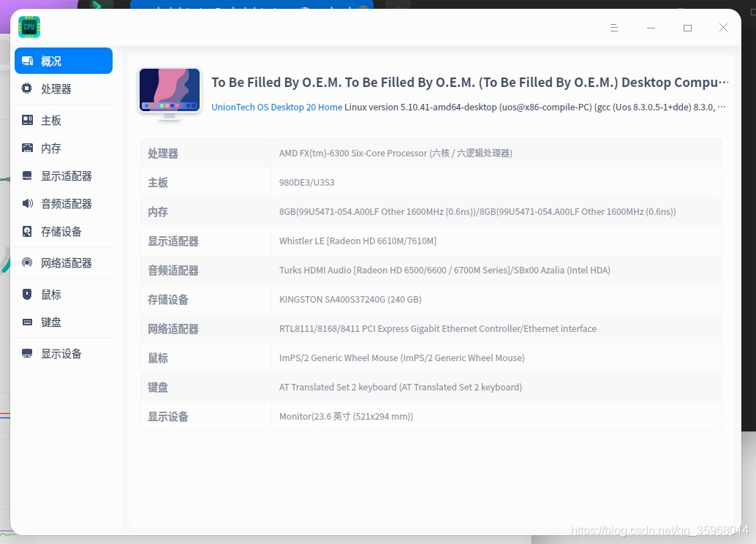Click the Linux version 5.10.41 kernel text
This screenshot has width=756, height=544.
(x=534, y=107)
